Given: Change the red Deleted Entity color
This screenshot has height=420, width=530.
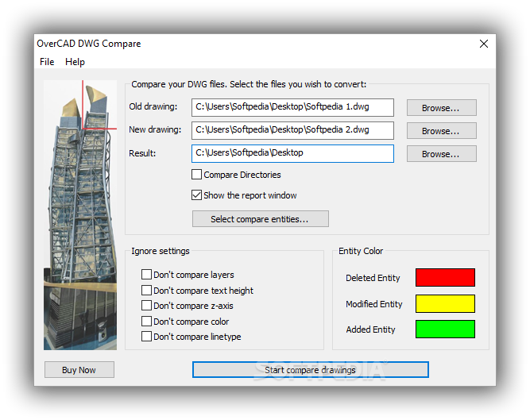Looking at the screenshot, I should click(x=445, y=278).
